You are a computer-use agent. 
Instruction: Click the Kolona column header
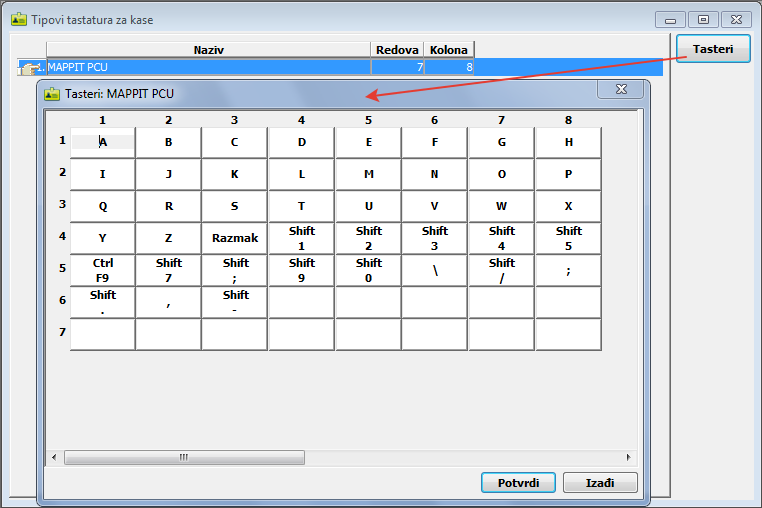click(449, 50)
